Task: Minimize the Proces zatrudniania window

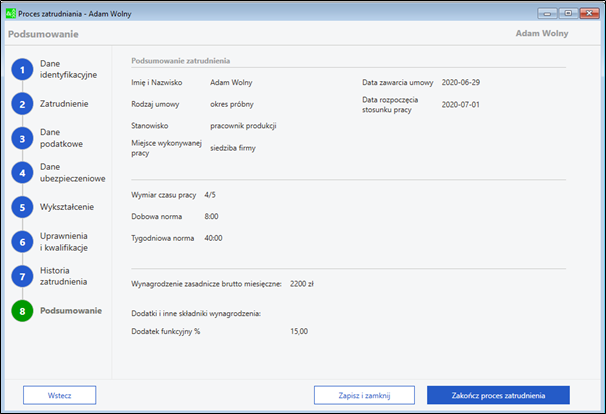Action: pos(547,14)
